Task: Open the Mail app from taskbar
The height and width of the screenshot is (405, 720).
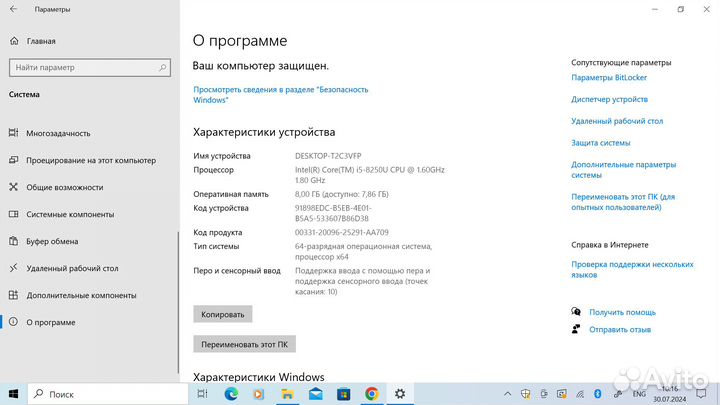Action: pyautogui.click(x=315, y=394)
